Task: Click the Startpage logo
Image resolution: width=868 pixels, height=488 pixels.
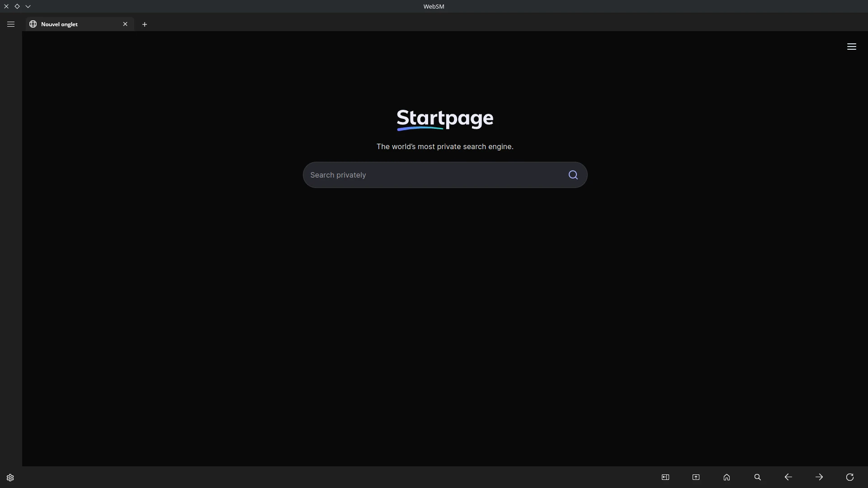Action: point(445,120)
